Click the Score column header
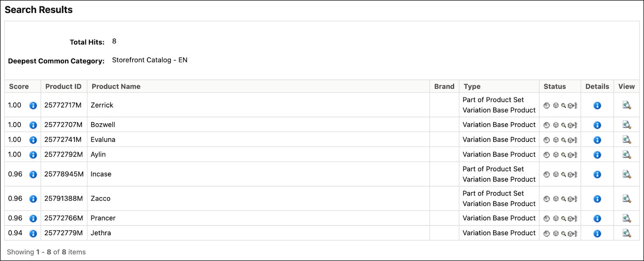Image resolution: width=644 pixels, height=261 pixels. point(19,86)
